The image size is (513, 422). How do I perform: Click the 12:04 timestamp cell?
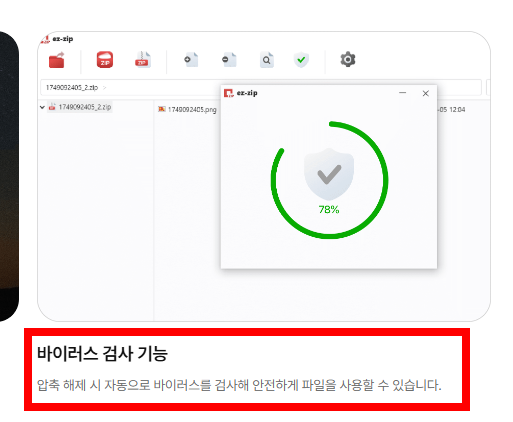click(x=452, y=110)
